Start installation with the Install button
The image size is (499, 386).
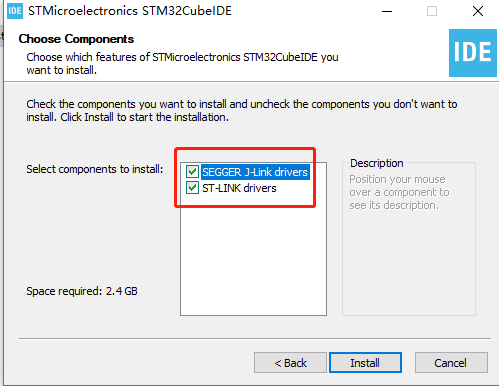point(365,363)
